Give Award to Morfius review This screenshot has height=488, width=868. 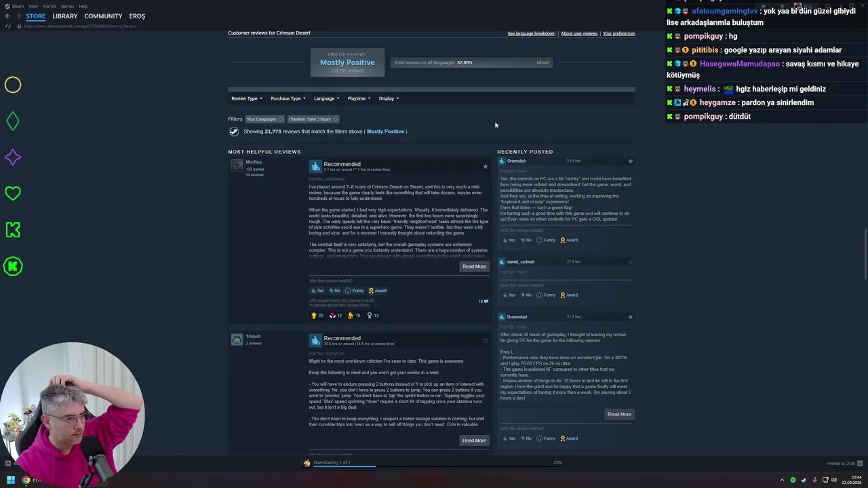tap(377, 291)
